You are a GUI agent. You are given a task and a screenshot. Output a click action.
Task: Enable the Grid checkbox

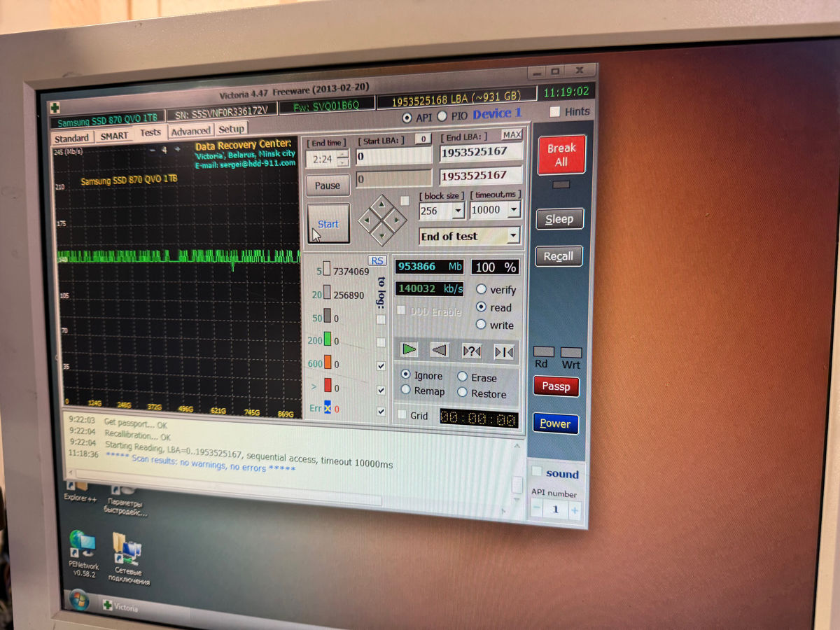(402, 414)
